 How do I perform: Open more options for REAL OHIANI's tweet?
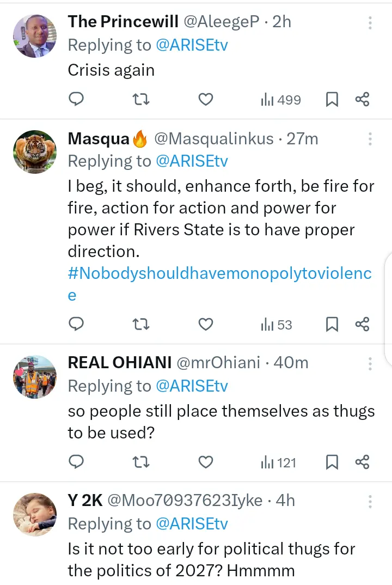[x=370, y=363]
